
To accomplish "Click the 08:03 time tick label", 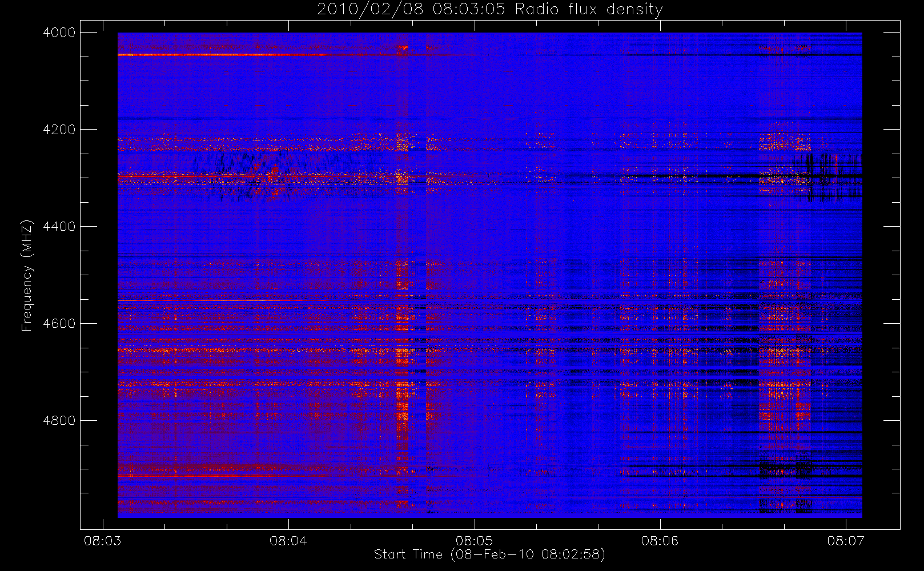I will click(102, 541).
